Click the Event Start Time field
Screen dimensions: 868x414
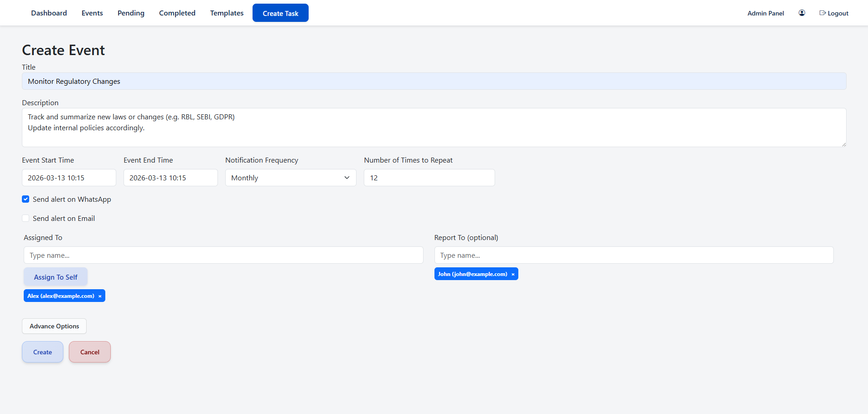[69, 178]
